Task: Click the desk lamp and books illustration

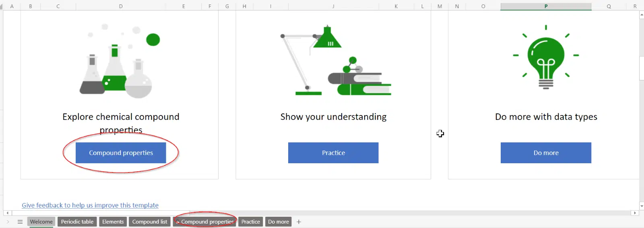Action: coord(336,60)
